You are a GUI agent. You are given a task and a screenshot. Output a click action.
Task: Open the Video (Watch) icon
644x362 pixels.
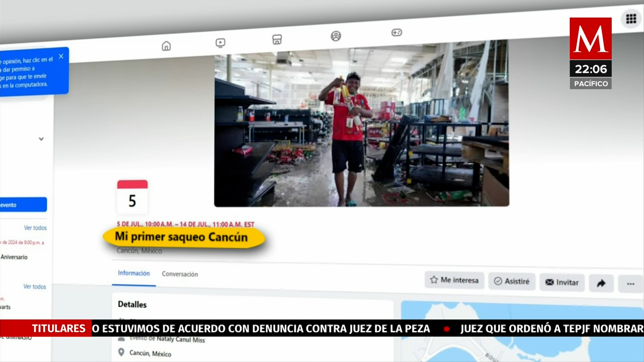tap(220, 43)
